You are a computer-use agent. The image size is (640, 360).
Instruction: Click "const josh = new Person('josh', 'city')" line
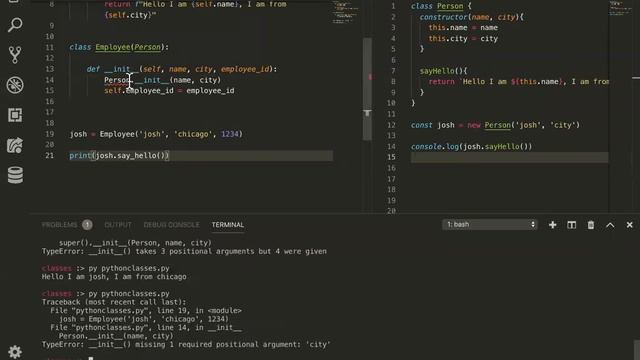[x=495, y=125]
